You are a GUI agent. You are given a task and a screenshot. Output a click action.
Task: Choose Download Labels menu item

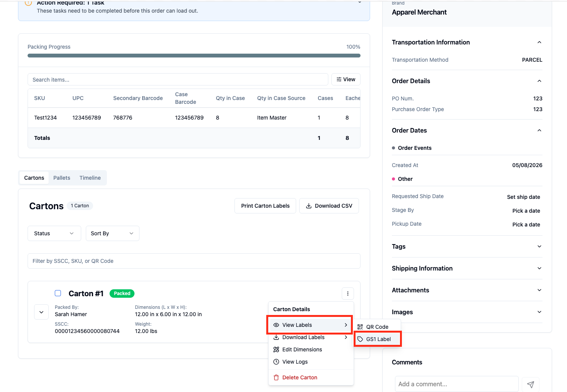(x=310, y=337)
